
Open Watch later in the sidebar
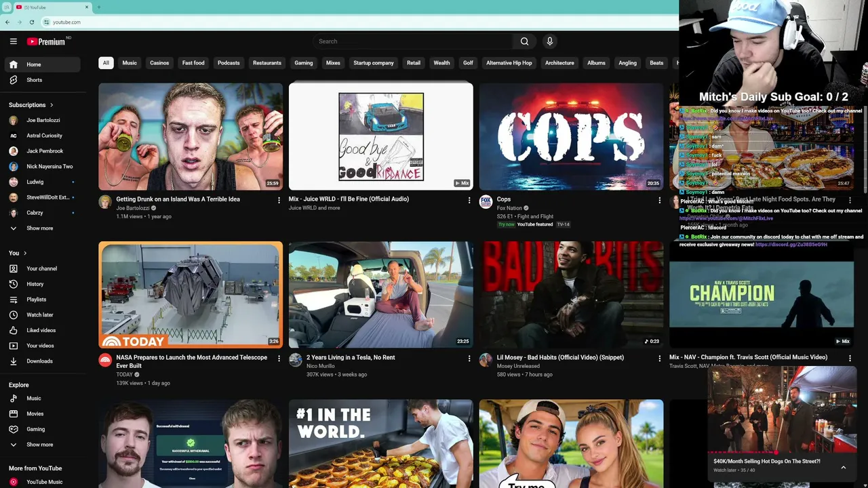pyautogui.click(x=43, y=315)
